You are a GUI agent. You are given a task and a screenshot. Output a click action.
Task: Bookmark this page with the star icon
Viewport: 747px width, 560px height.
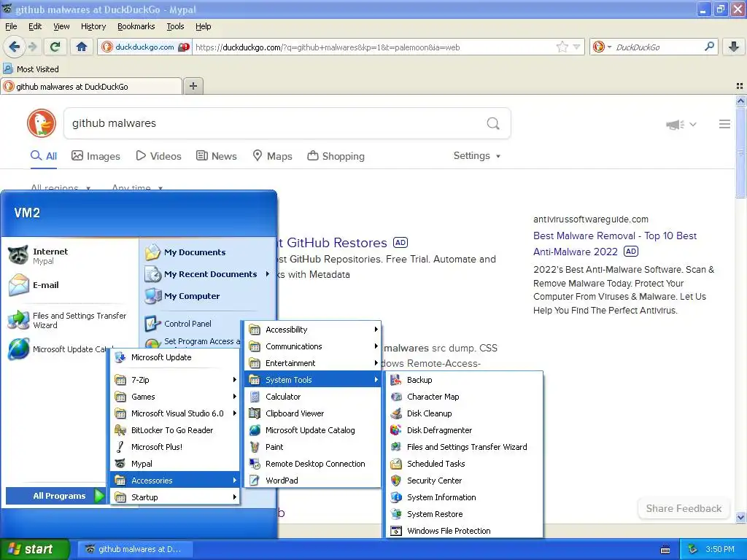[x=562, y=47]
